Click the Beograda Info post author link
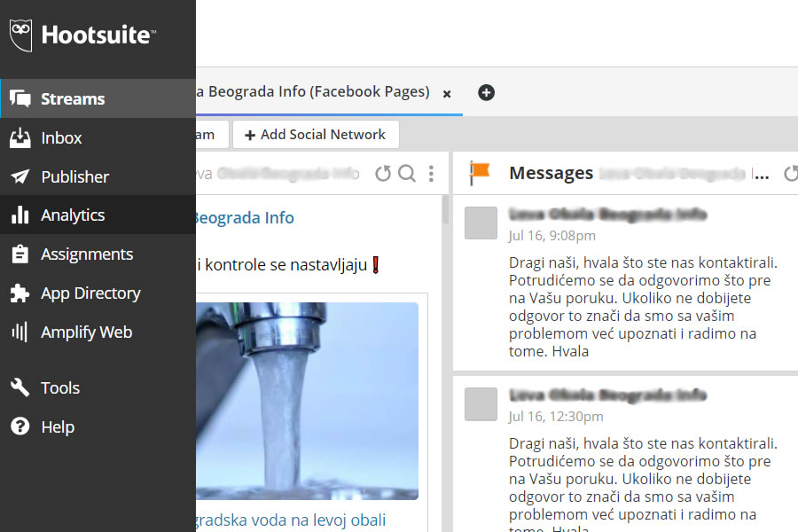The width and height of the screenshot is (798, 532). click(x=244, y=218)
